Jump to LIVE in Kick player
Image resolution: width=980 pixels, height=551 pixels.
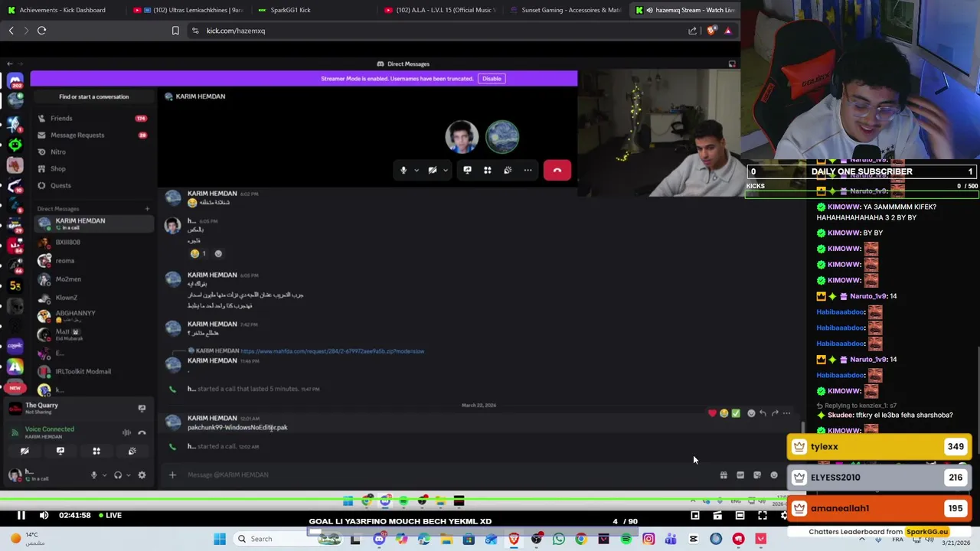110,515
